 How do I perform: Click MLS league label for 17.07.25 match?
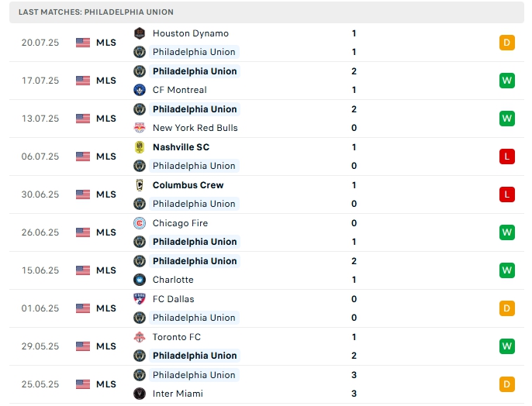(x=106, y=81)
